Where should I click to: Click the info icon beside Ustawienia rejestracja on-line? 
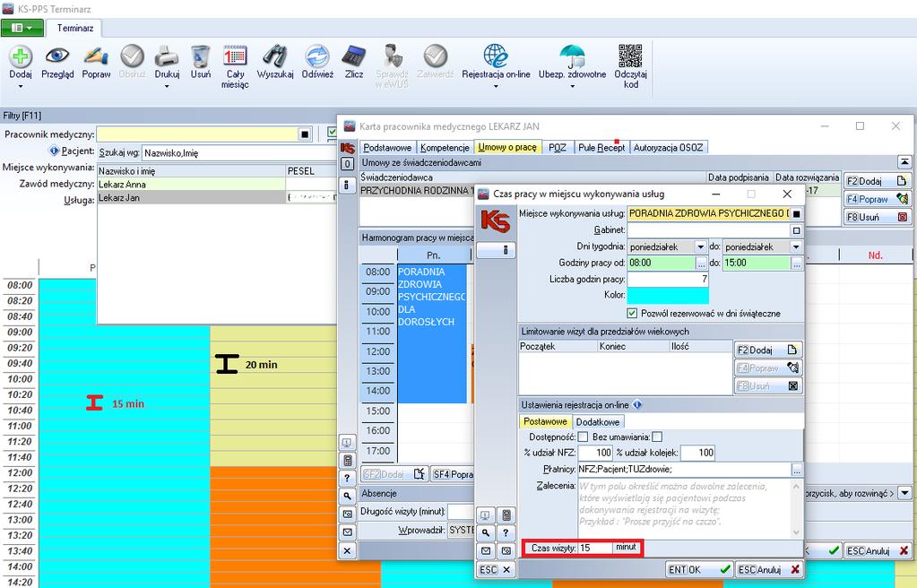click(637, 404)
